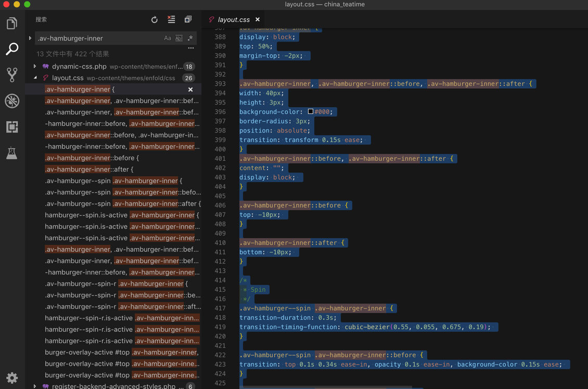Open the Source Control view

pyautogui.click(x=12, y=75)
